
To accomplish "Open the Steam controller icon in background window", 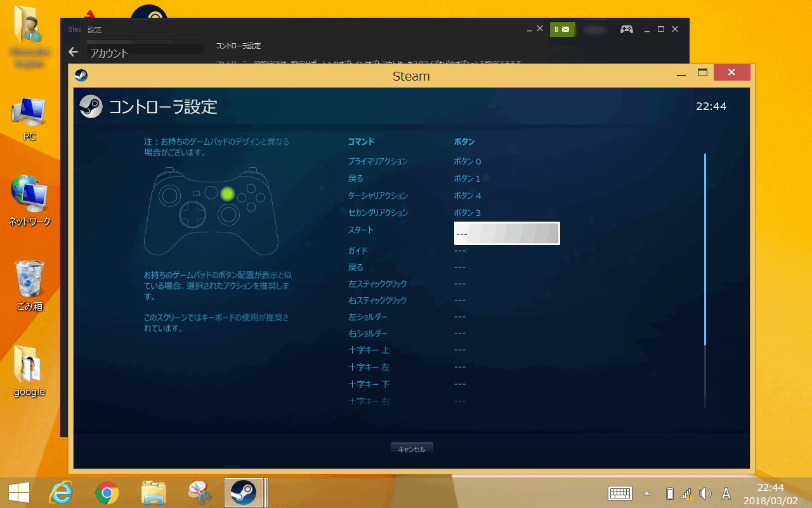I will [626, 29].
